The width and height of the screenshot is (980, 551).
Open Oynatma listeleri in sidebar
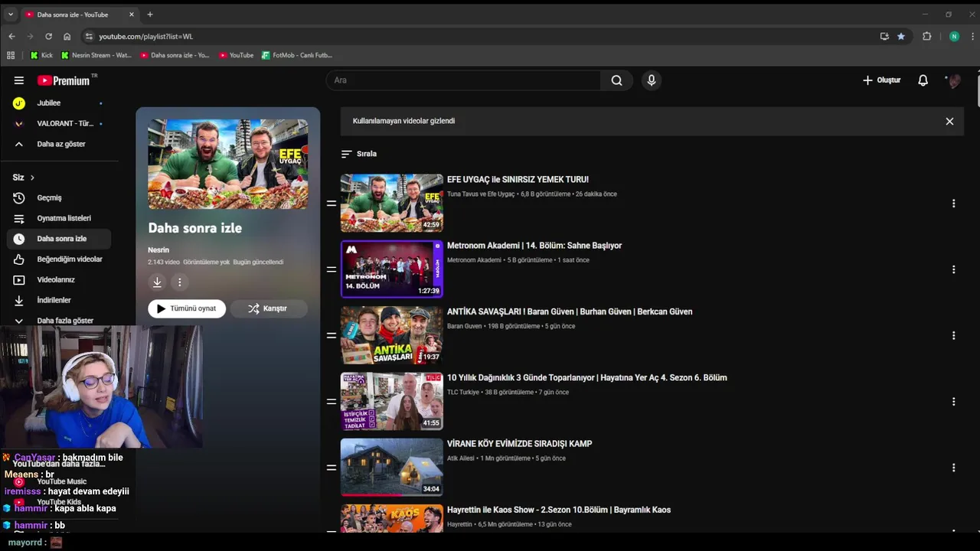coord(58,218)
